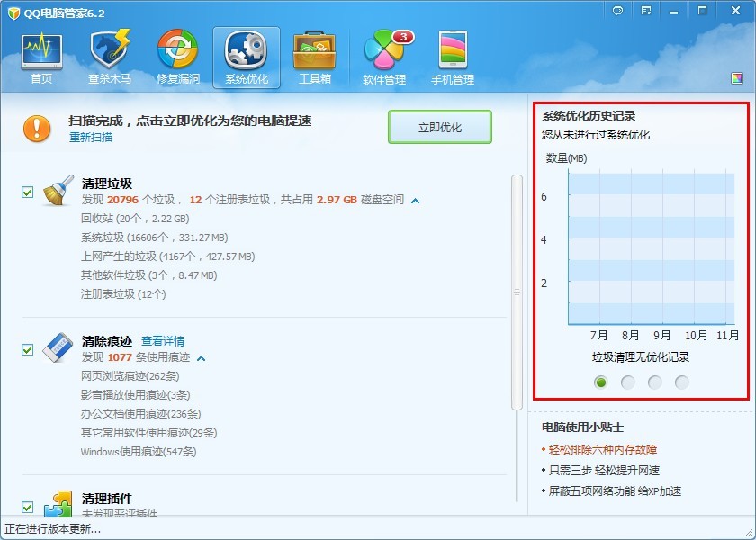Viewport: 756px width, 540px height.
Task: Collapse the 清理垃圾 details arrow
Action: tap(415, 201)
